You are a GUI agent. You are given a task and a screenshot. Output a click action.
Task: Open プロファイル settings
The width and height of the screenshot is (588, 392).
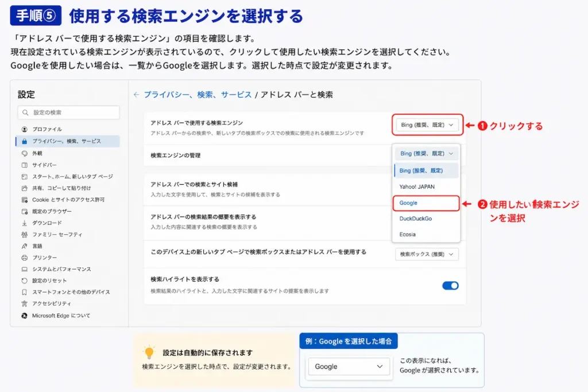pyautogui.click(x=47, y=129)
